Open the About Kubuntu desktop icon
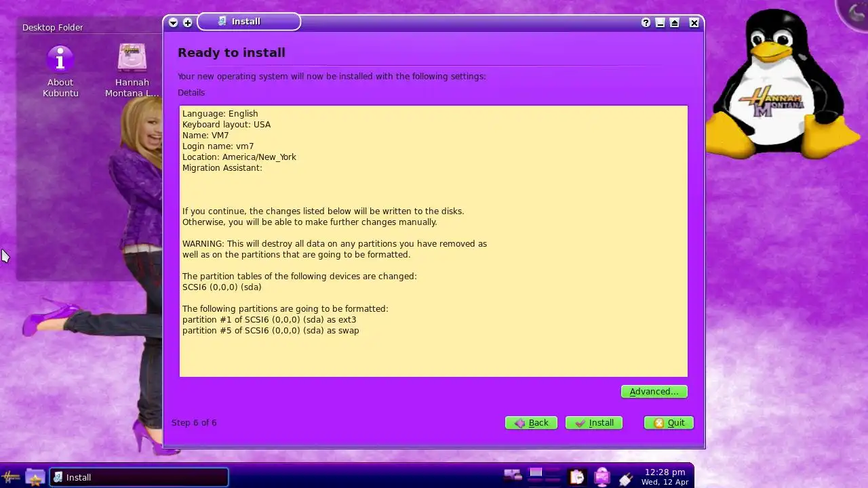The image size is (868, 488). point(60,71)
